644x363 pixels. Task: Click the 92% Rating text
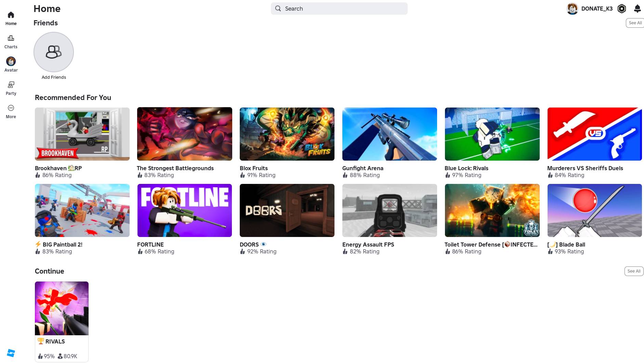pyautogui.click(x=262, y=251)
